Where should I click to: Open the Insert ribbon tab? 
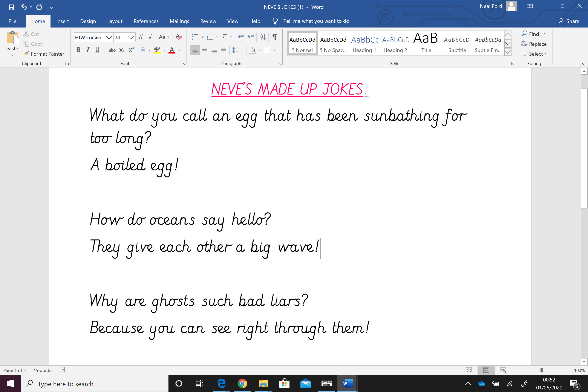coord(63,21)
